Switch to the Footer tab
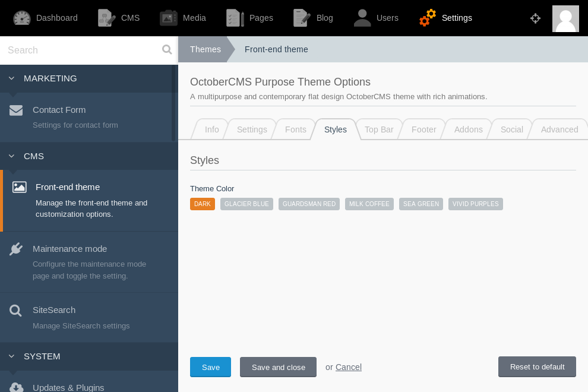 click(x=423, y=129)
